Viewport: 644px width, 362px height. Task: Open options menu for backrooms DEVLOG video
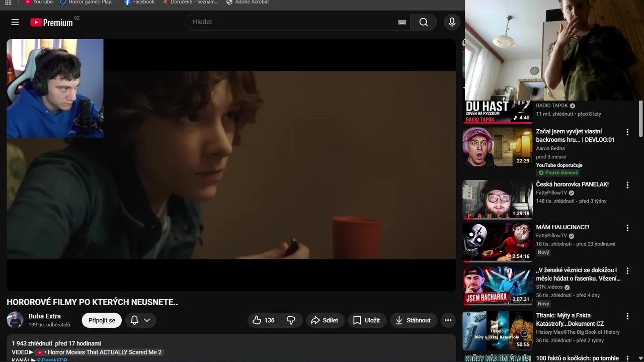(627, 132)
